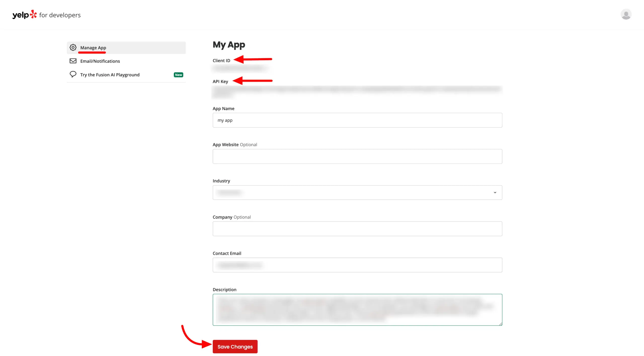Image resolution: width=644 pixels, height=356 pixels.
Task: Click the Fusion AI Playground chat bubble icon
Action: pos(73,74)
